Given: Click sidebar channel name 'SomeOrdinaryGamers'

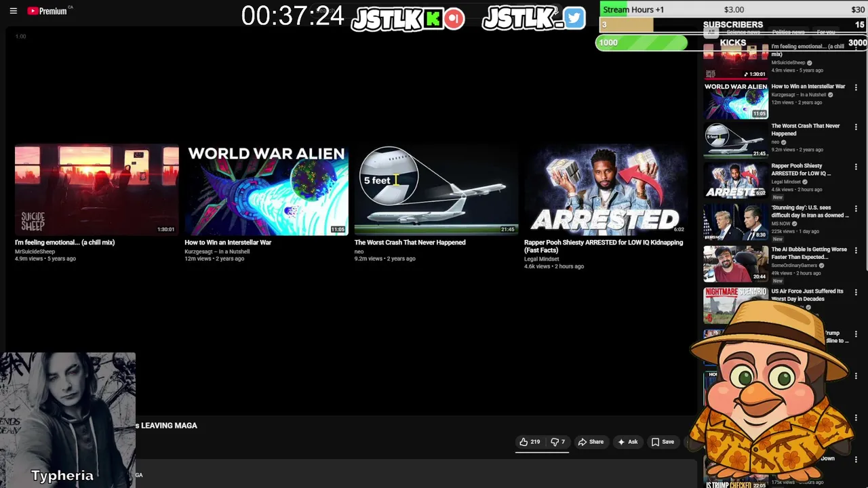Looking at the screenshot, I should click(x=794, y=266).
